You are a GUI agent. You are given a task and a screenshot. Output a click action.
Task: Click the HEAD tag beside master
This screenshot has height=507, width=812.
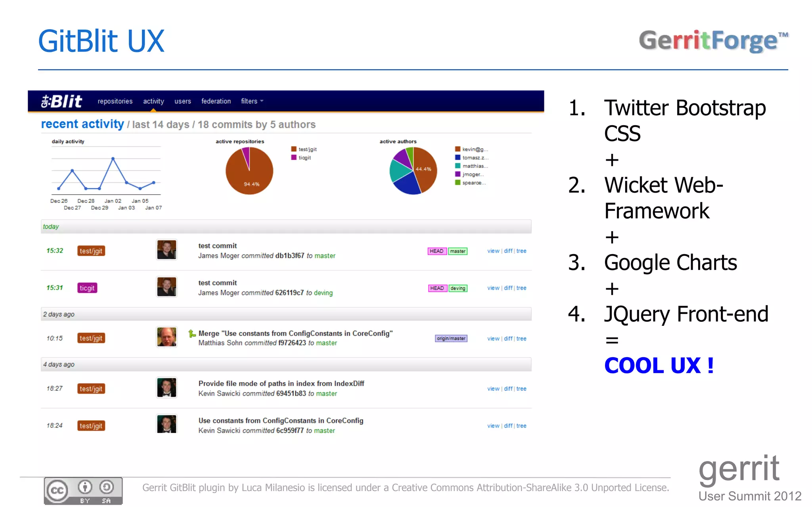(x=437, y=251)
